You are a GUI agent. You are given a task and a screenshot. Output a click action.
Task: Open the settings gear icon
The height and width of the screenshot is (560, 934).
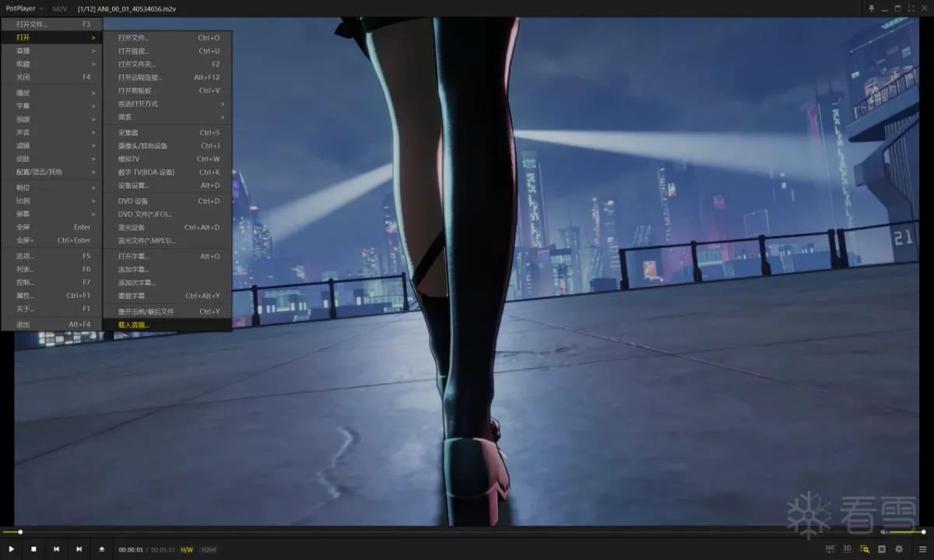(x=899, y=549)
